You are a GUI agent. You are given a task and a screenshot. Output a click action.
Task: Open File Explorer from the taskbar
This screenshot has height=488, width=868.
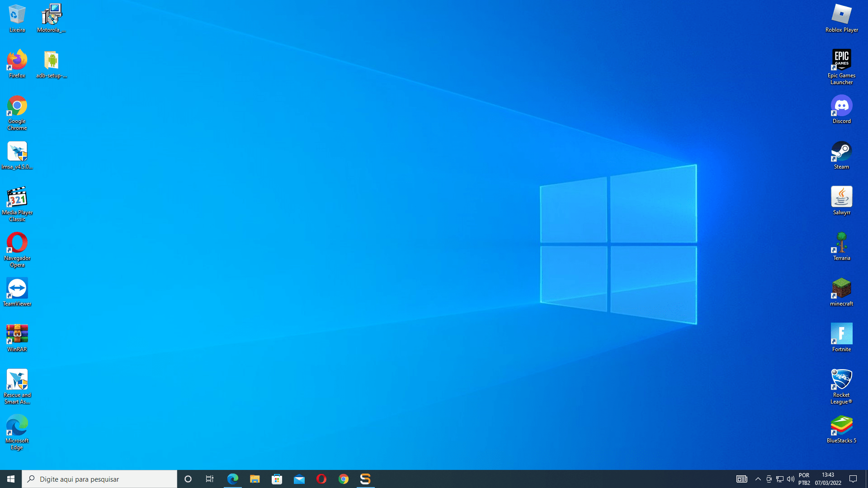tap(255, 479)
